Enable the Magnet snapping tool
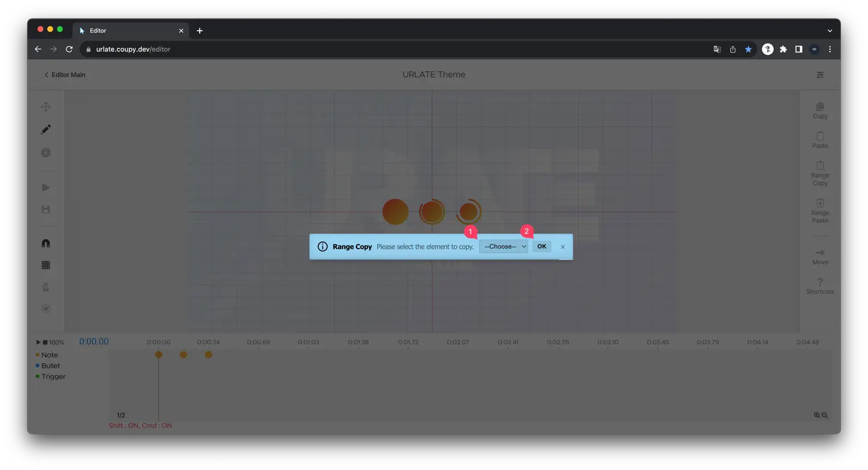Screen dimensions: 868x470 click(x=45, y=243)
